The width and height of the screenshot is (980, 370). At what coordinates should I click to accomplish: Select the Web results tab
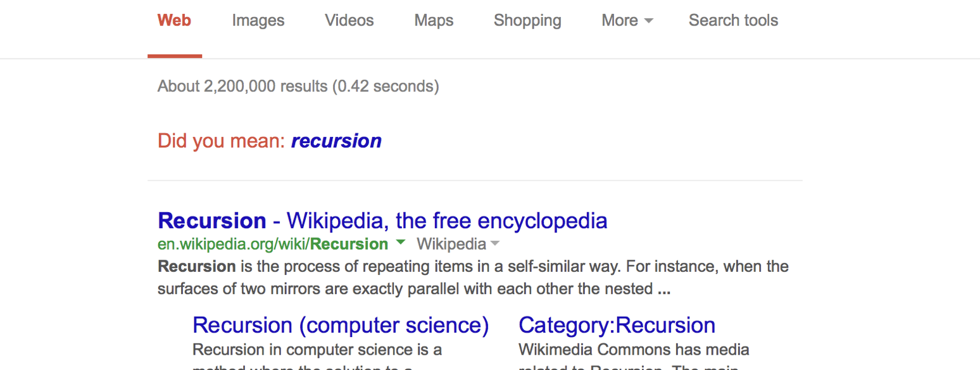tap(173, 20)
